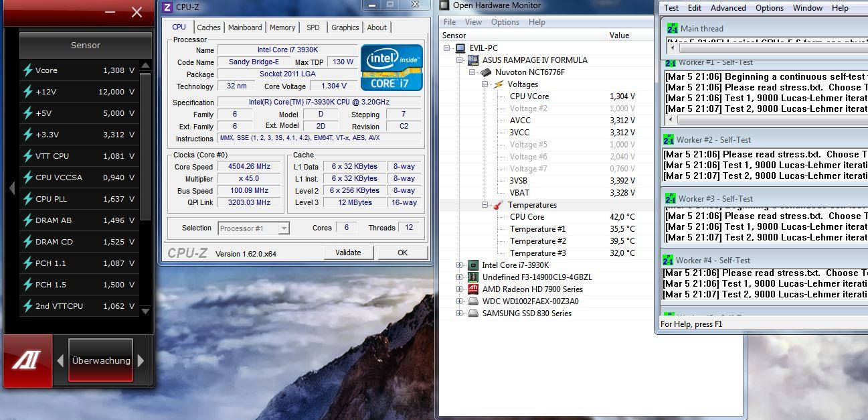Click the Prime95 Main thread window icon

click(x=672, y=28)
